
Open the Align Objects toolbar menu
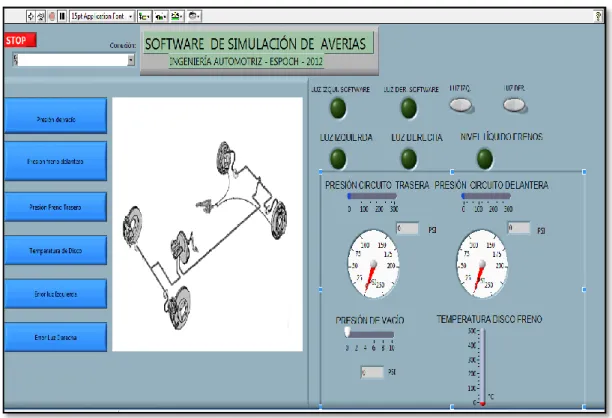pos(144,16)
